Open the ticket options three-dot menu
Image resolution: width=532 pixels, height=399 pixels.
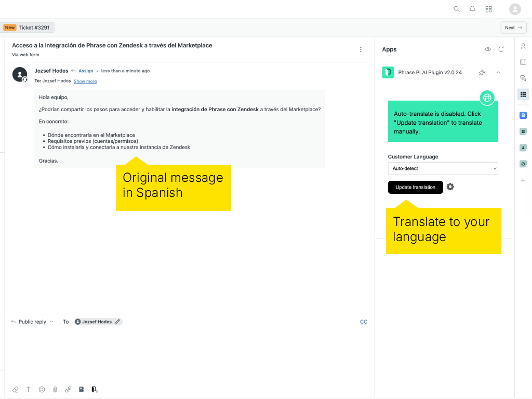[x=361, y=49]
